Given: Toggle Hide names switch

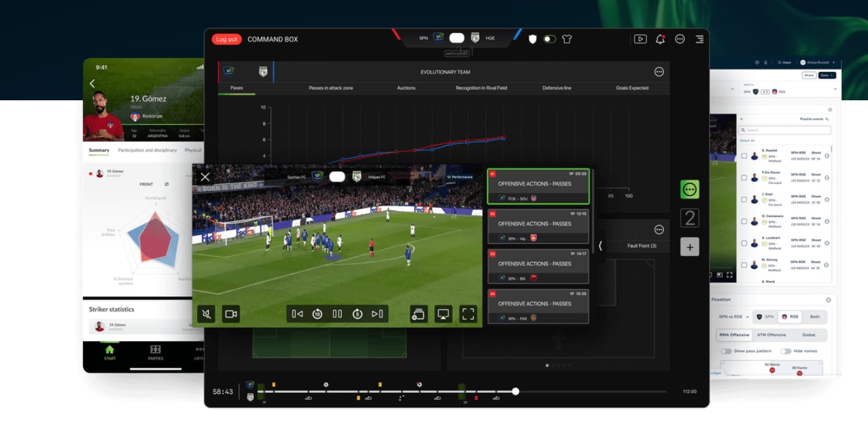Looking at the screenshot, I should click(x=786, y=351).
